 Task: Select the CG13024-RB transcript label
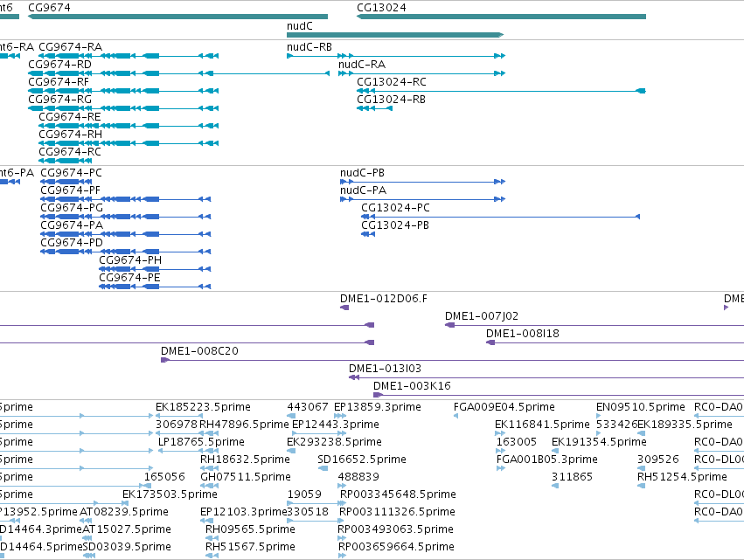click(392, 100)
